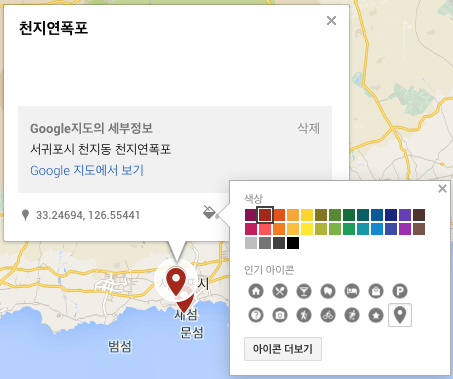Select the tooth dentist icon
Screen dimensions: 453x379
tap(328, 291)
